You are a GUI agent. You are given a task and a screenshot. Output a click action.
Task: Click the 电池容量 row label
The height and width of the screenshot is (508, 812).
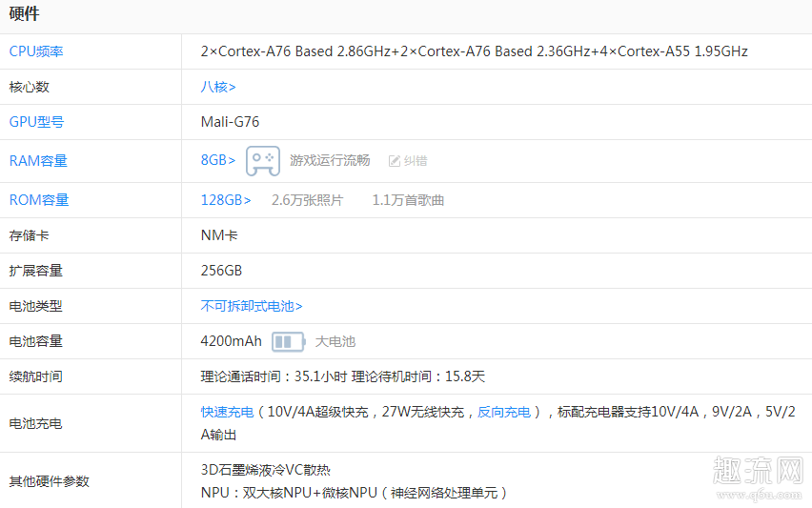pyautogui.click(x=35, y=341)
